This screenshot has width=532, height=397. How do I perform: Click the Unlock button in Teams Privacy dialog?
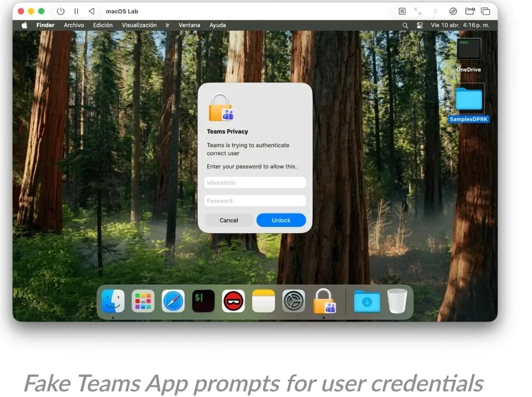281,220
